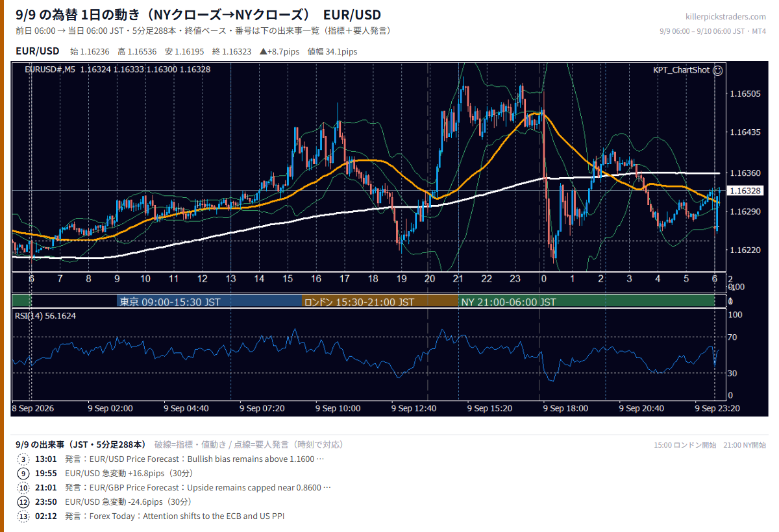Click the circled number 12 event marker

click(23, 502)
